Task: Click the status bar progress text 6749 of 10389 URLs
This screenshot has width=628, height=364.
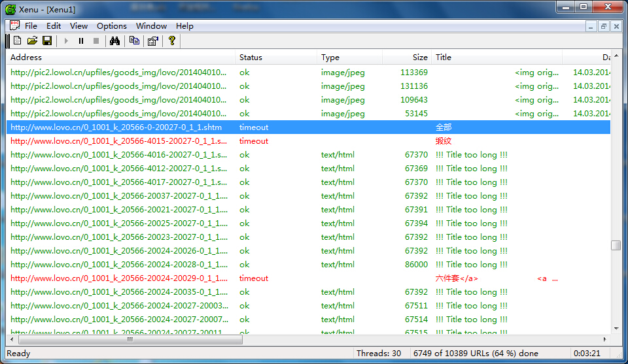Action: [476, 353]
